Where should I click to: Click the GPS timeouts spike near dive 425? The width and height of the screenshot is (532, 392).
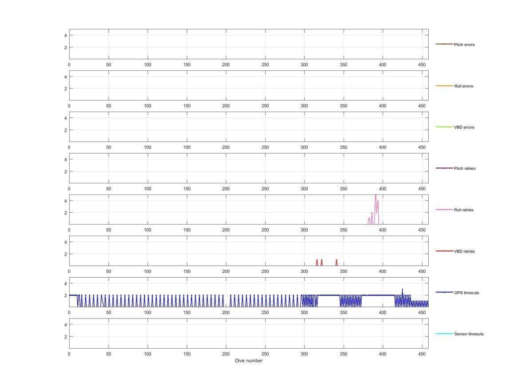[x=402, y=290]
